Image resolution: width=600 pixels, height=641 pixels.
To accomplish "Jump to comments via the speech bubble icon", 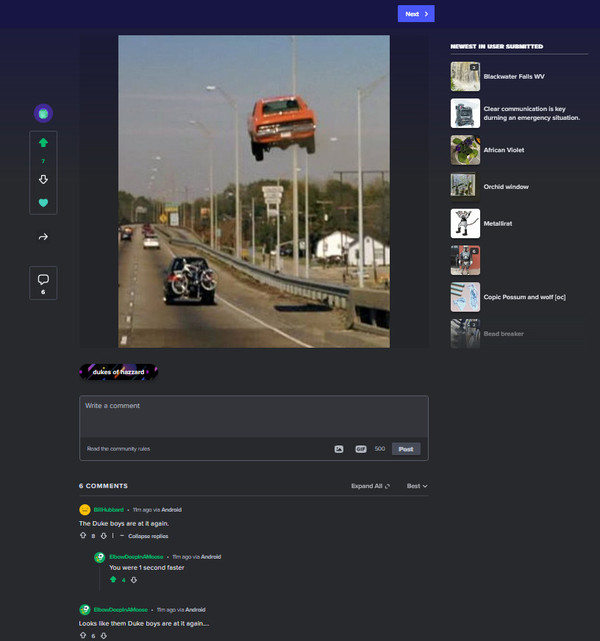I will 43,280.
